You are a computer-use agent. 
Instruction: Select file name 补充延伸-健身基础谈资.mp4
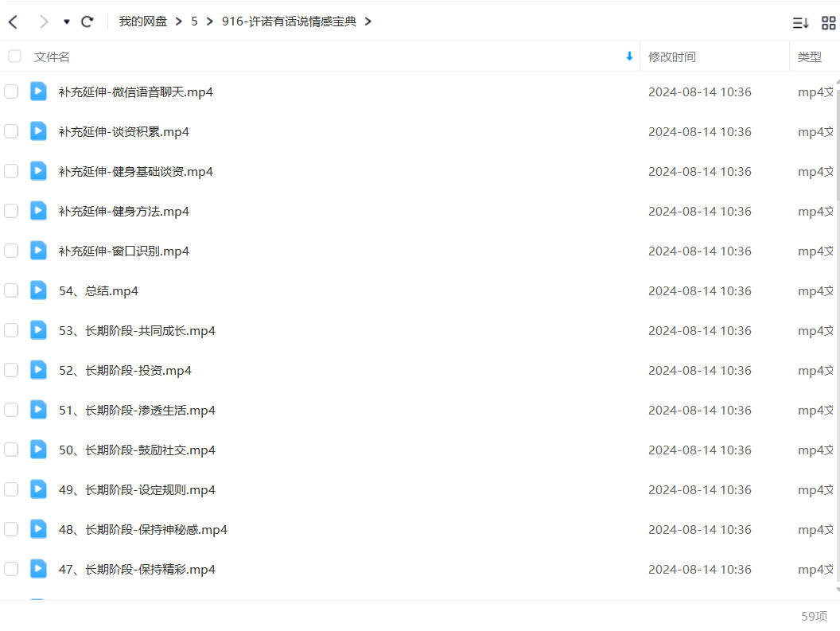[x=135, y=172]
